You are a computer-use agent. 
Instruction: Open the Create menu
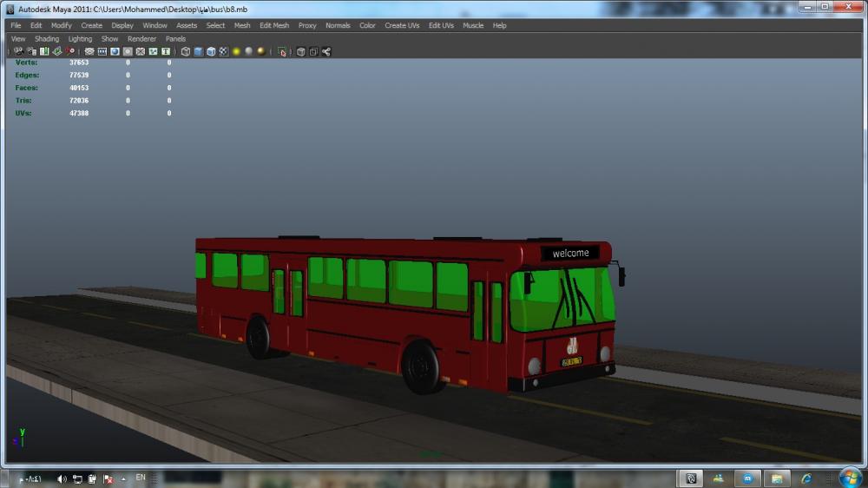pos(91,25)
